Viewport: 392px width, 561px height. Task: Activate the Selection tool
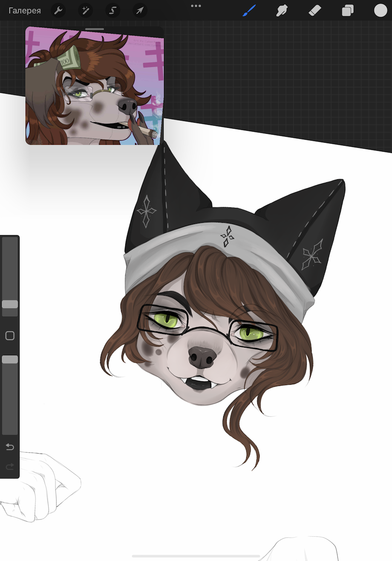(112, 10)
